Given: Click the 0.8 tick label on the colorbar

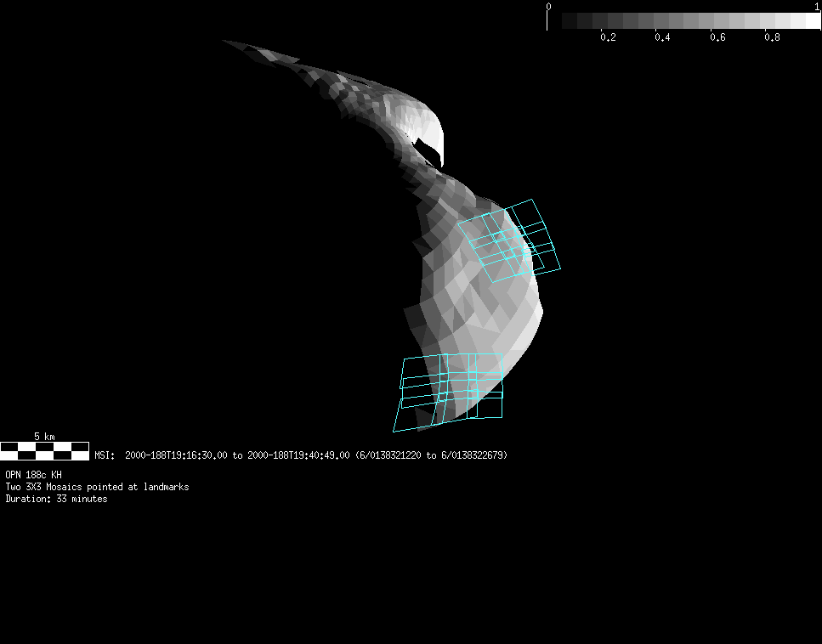Looking at the screenshot, I should pyautogui.click(x=772, y=38).
